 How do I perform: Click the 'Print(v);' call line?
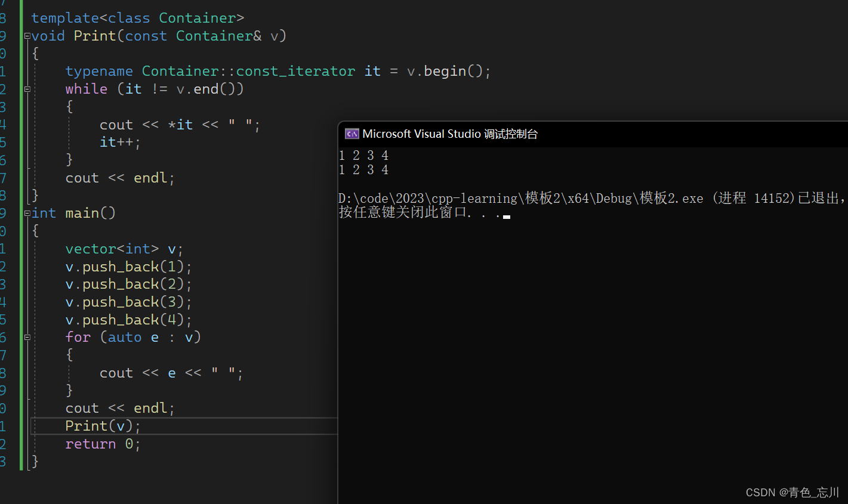click(x=103, y=426)
